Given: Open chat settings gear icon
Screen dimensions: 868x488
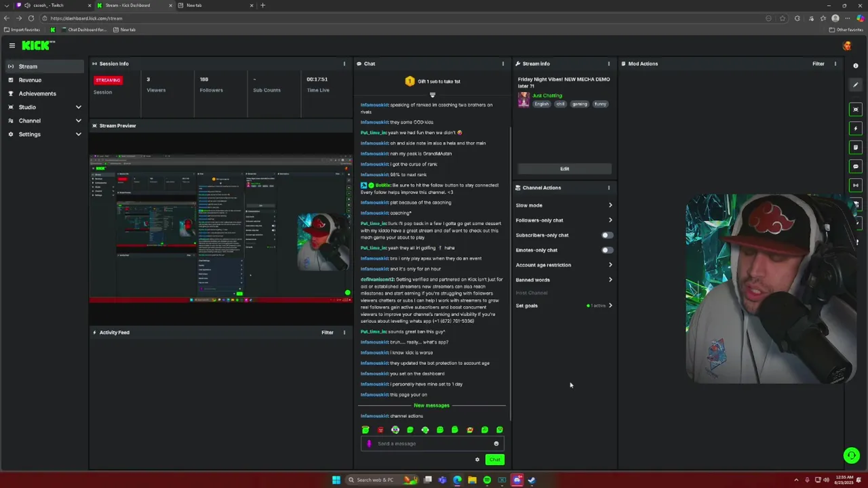Looking at the screenshot, I should point(477,460).
